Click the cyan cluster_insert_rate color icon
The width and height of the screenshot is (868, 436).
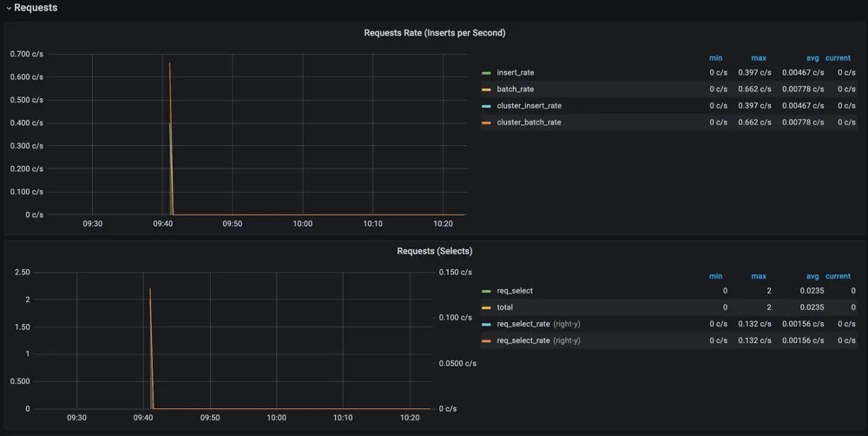pos(486,106)
